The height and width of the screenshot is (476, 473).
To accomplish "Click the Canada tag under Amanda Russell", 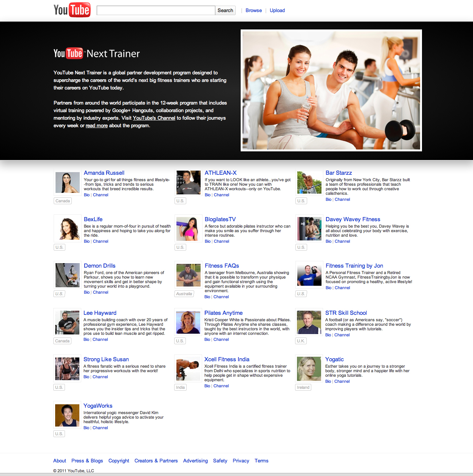I will pyautogui.click(x=63, y=201).
